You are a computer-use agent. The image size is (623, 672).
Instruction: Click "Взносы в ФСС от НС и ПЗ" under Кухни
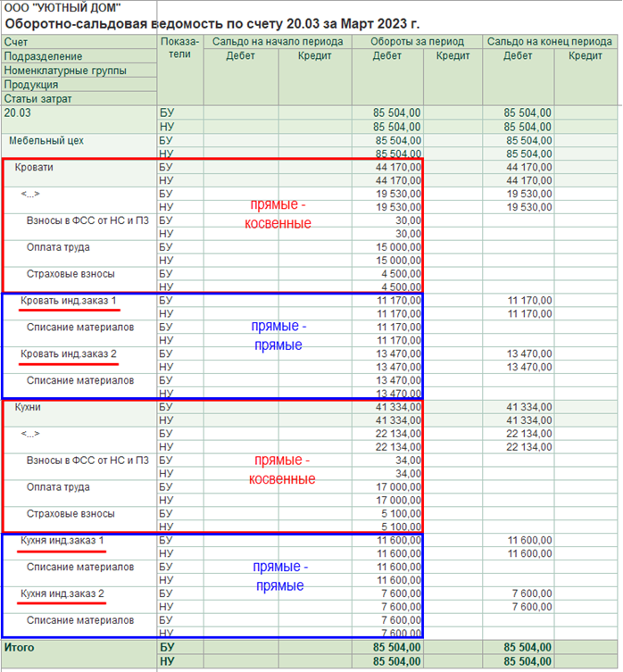click(x=87, y=460)
